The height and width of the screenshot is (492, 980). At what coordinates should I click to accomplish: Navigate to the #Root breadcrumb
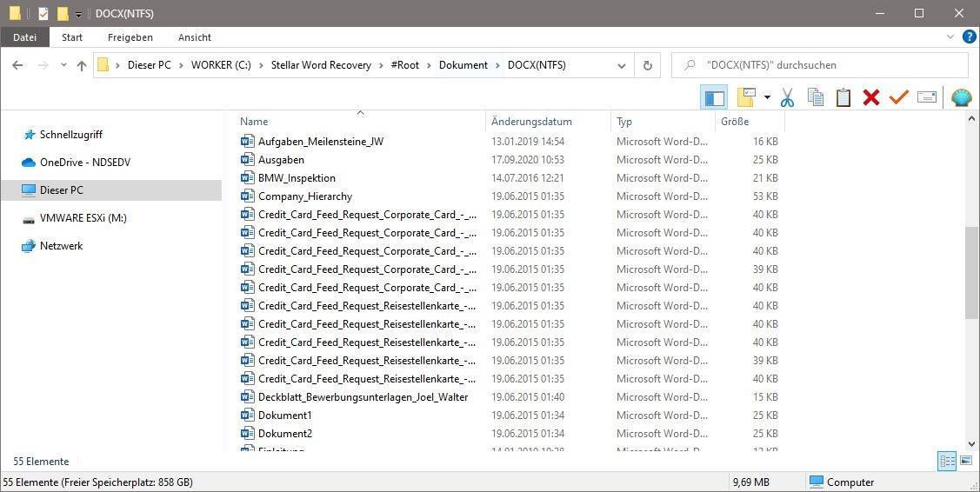coord(405,65)
